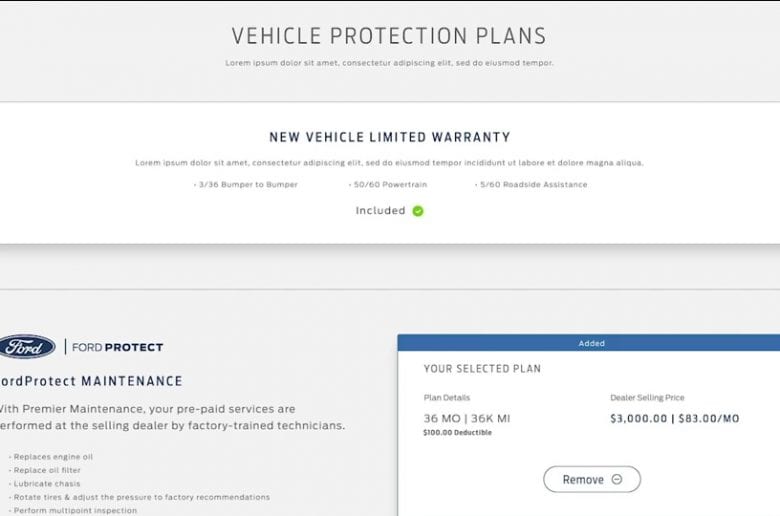Select the 50/60 Powertrain item

click(x=388, y=185)
